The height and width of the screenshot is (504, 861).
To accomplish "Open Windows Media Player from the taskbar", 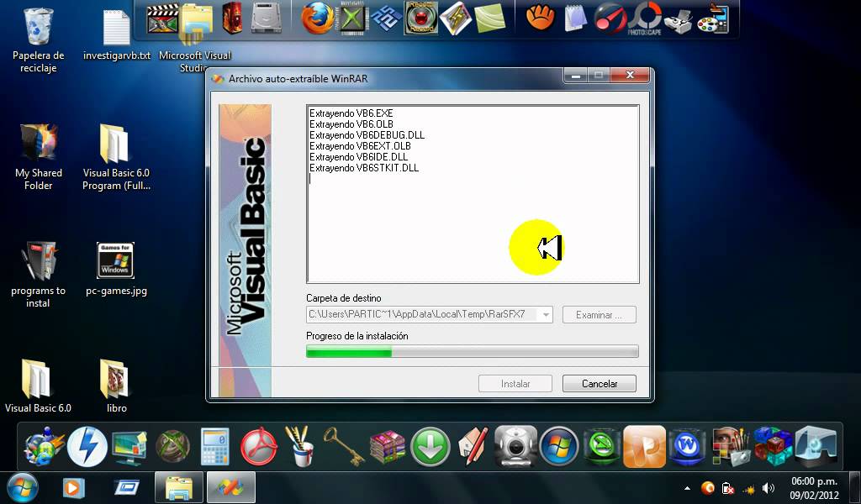I will (x=73, y=487).
